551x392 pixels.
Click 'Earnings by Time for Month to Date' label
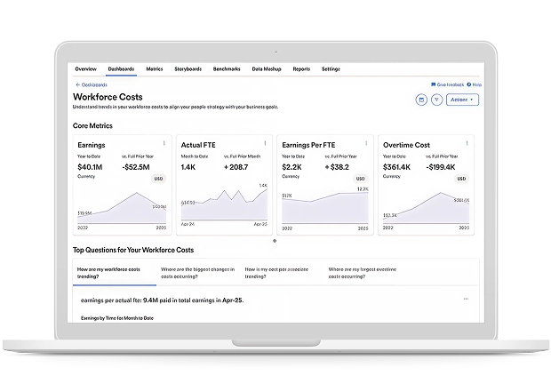pyautogui.click(x=117, y=318)
